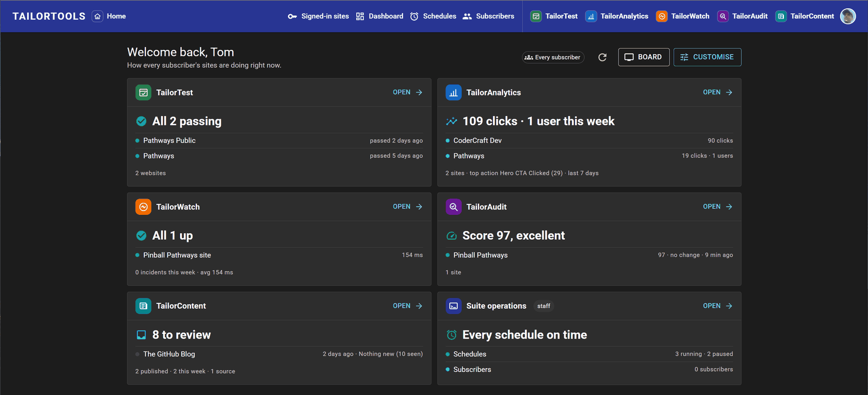The width and height of the screenshot is (868, 395).
Task: Click the arrow next to TailorTest OPEN
Action: tap(419, 92)
